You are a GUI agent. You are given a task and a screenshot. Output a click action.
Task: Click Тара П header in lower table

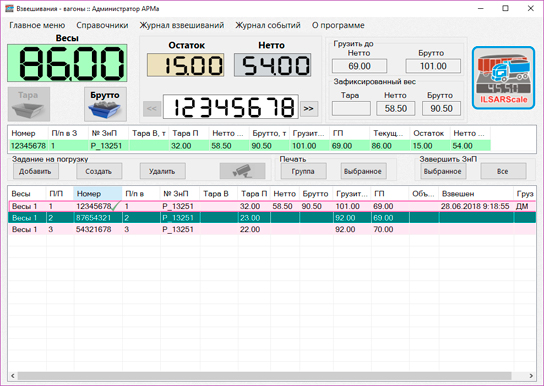click(254, 194)
